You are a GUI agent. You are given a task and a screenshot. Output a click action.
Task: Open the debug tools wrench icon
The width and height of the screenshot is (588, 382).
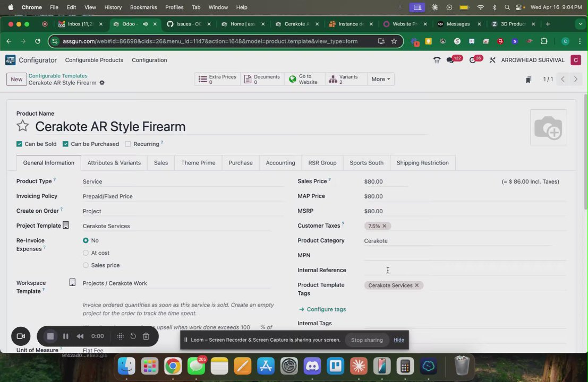492,60
